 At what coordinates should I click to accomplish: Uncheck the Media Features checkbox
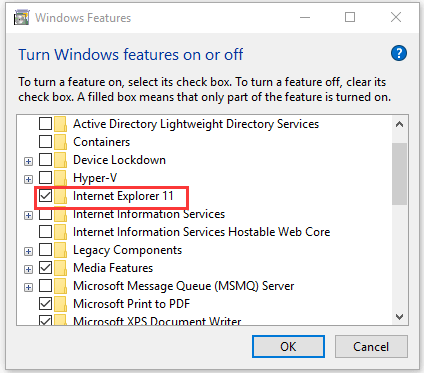(x=45, y=268)
